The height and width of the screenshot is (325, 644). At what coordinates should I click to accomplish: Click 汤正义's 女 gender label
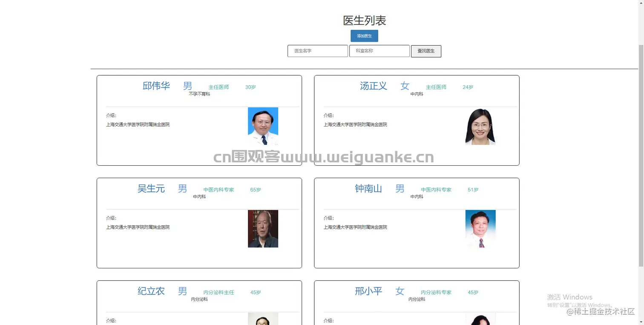point(405,86)
